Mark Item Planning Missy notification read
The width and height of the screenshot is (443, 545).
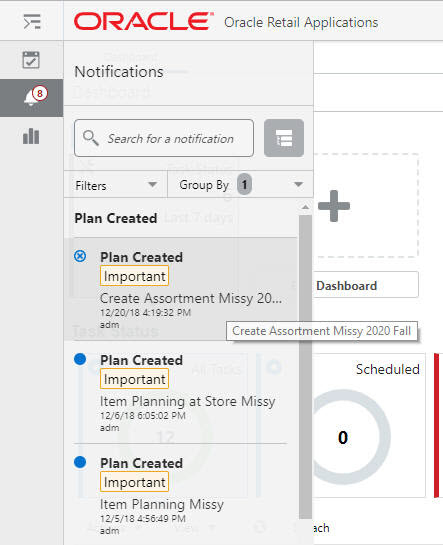[x=80, y=462]
